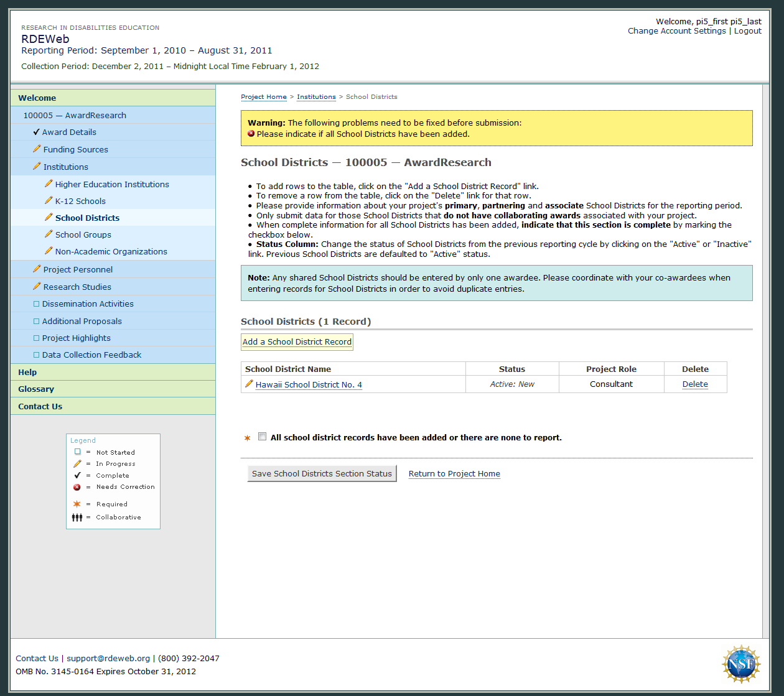Delete the Hawaii School District No. 4 row
Viewport: 784px width, 696px height.
[695, 384]
